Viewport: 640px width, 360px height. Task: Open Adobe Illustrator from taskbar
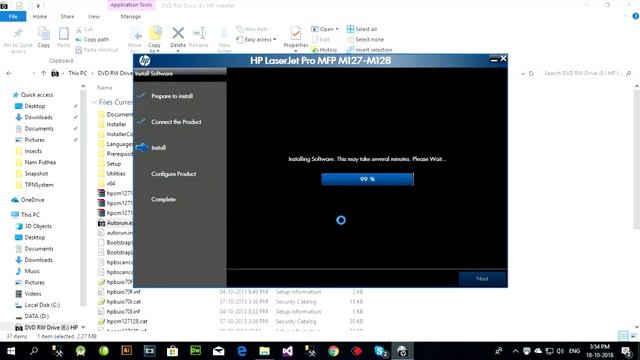(x=127, y=351)
